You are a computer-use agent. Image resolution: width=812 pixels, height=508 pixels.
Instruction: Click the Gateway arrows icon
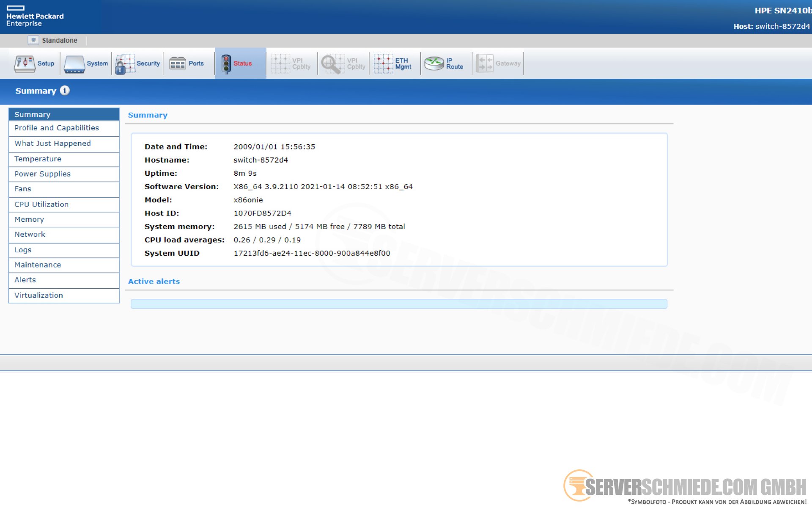point(485,63)
